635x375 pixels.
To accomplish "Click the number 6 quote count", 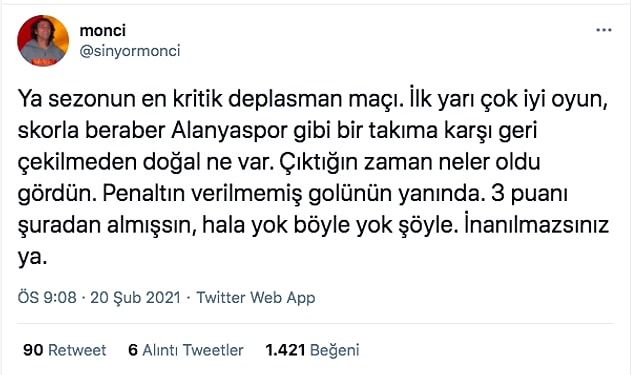I will [x=133, y=350].
